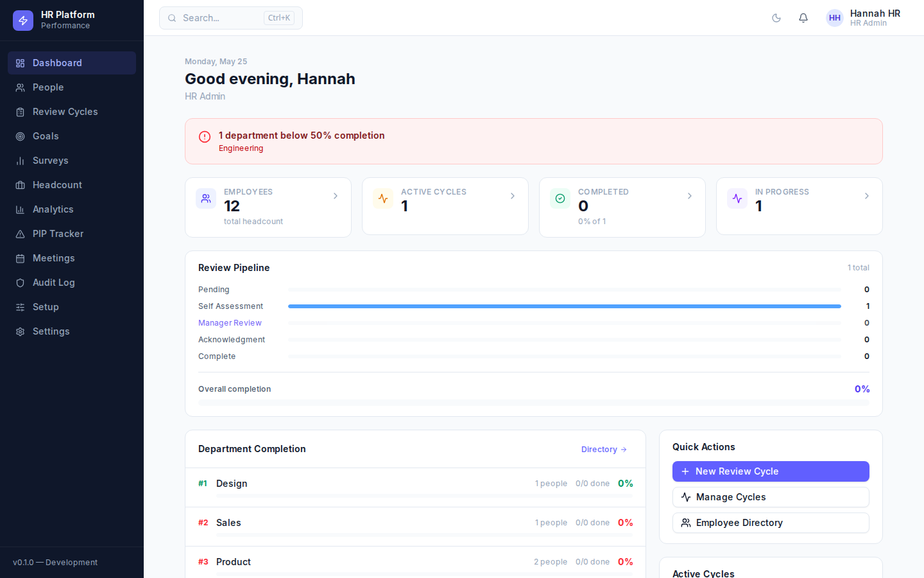Click the activity icon on Manage Cycles
The width and height of the screenshot is (924, 578).
click(686, 497)
